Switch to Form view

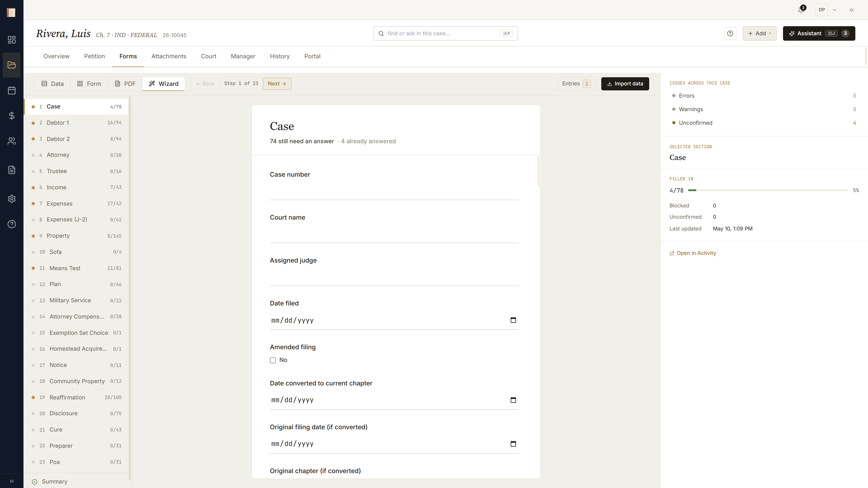89,84
